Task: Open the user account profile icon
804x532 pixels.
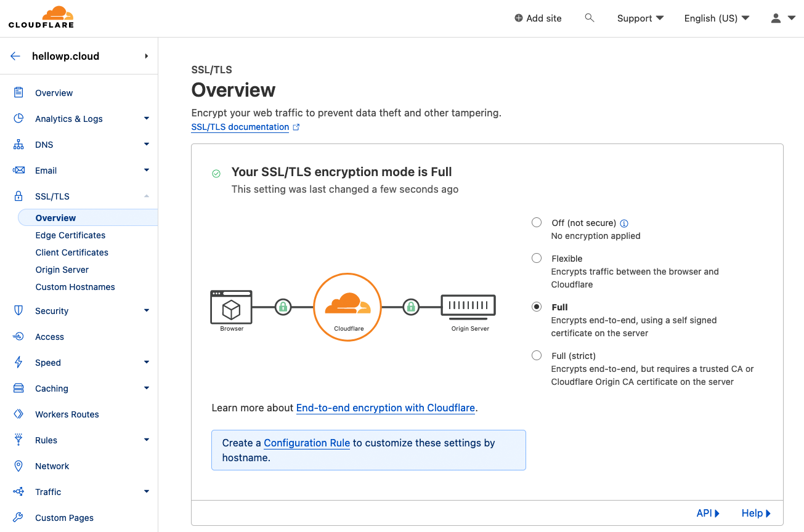Action: [x=776, y=18]
